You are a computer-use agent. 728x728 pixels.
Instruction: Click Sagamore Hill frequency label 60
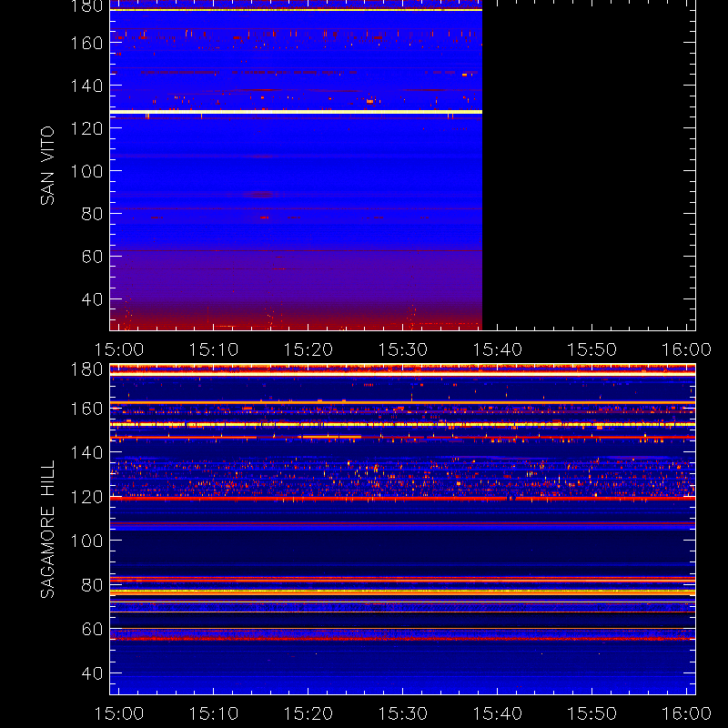pos(92,629)
